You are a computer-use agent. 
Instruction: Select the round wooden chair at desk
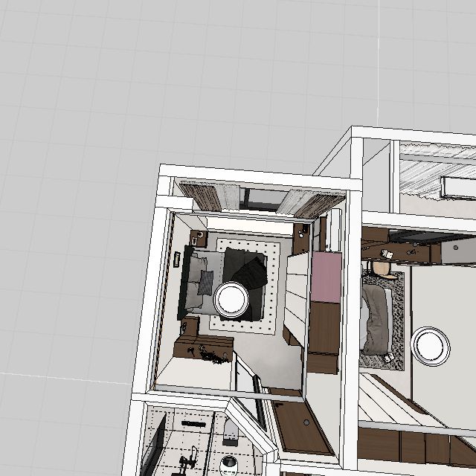pos(382,268)
